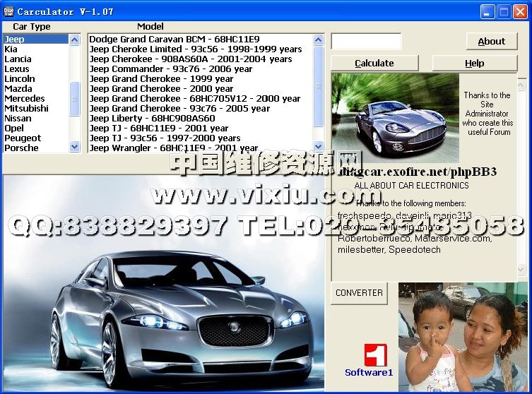Click Model list scroll-up arrow

click(x=318, y=40)
